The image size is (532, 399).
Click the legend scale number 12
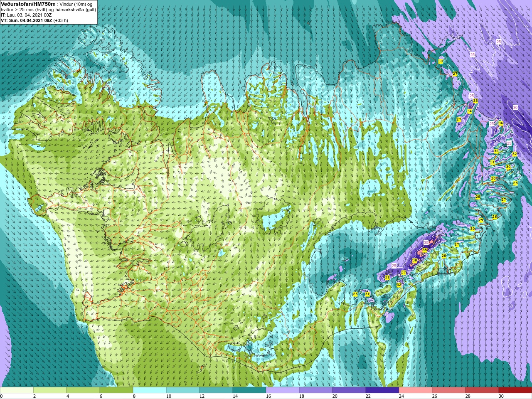[x=202, y=396]
